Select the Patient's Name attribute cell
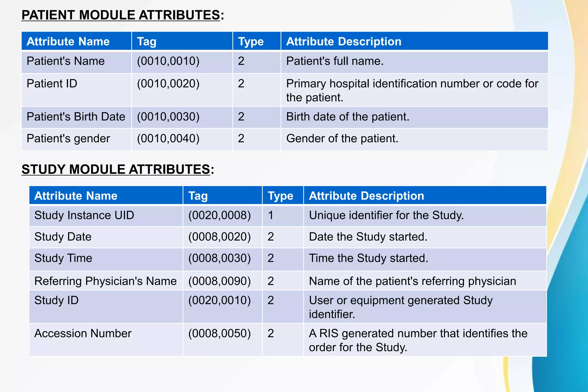The width and height of the screenshot is (588, 392). pos(66,61)
